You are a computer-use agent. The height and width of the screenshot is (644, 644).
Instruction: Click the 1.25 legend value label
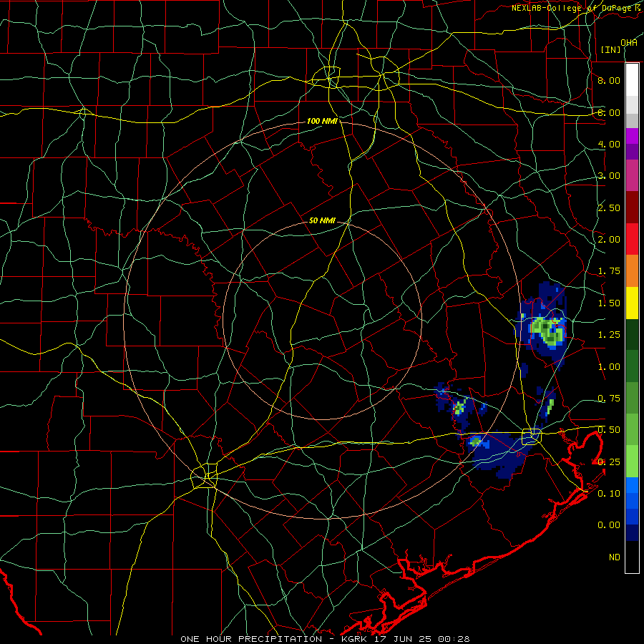(609, 335)
